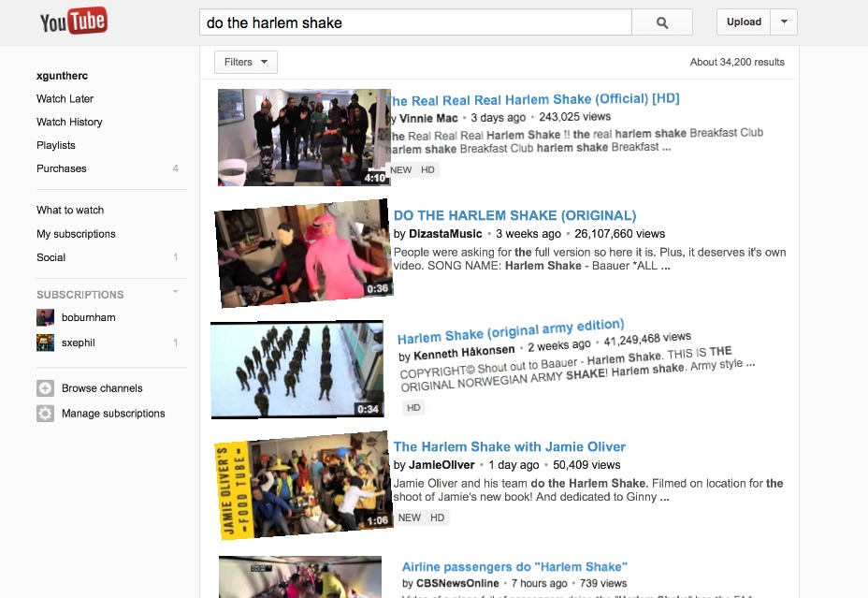This screenshot has height=598, width=868.
Task: Click the '41,249,468 views' text
Action: click(x=647, y=338)
